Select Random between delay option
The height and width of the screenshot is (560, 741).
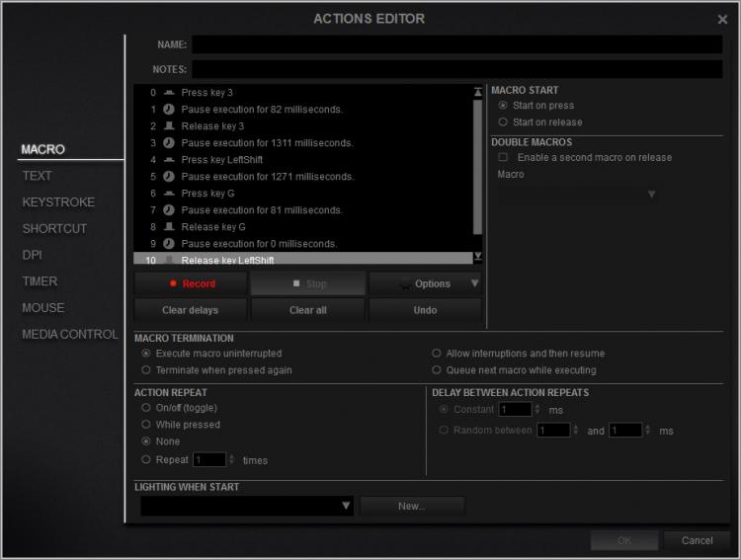pyautogui.click(x=444, y=430)
